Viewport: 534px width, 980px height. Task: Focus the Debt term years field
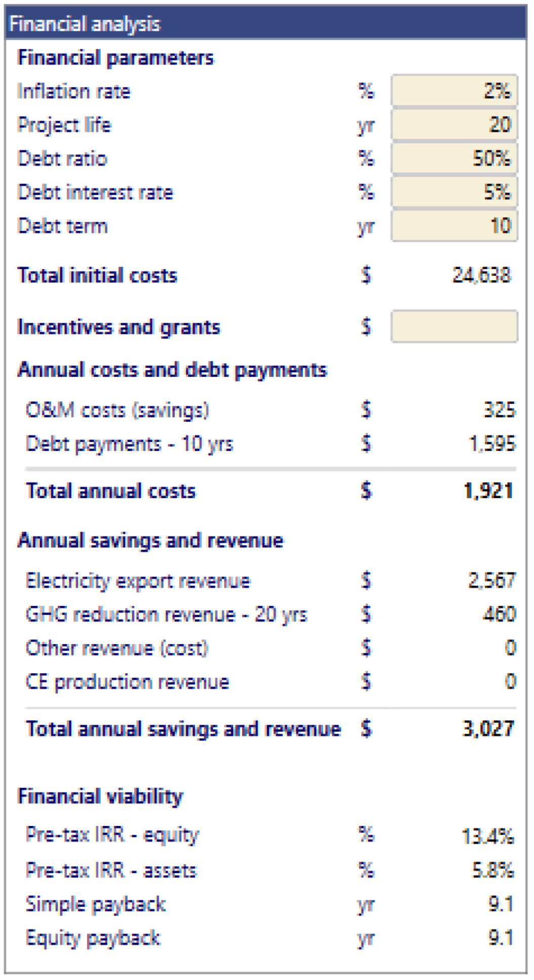coord(453,225)
